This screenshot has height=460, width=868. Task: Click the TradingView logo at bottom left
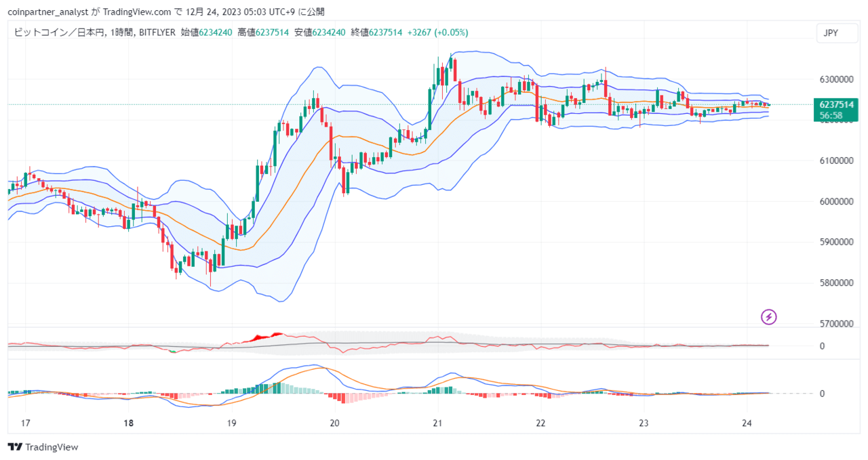click(x=43, y=447)
